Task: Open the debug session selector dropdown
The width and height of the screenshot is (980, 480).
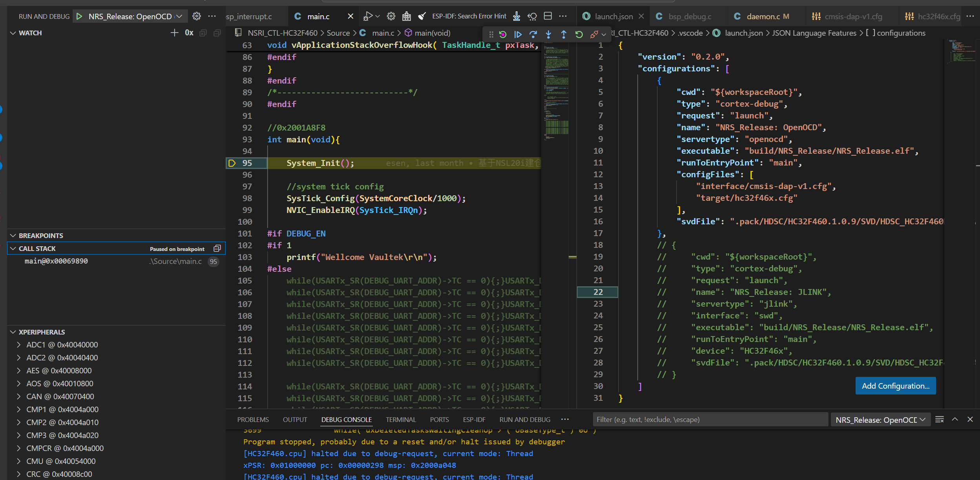Action: pos(881,420)
